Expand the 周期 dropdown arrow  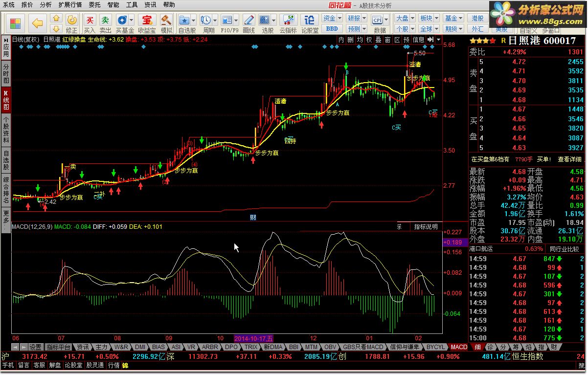point(215,20)
